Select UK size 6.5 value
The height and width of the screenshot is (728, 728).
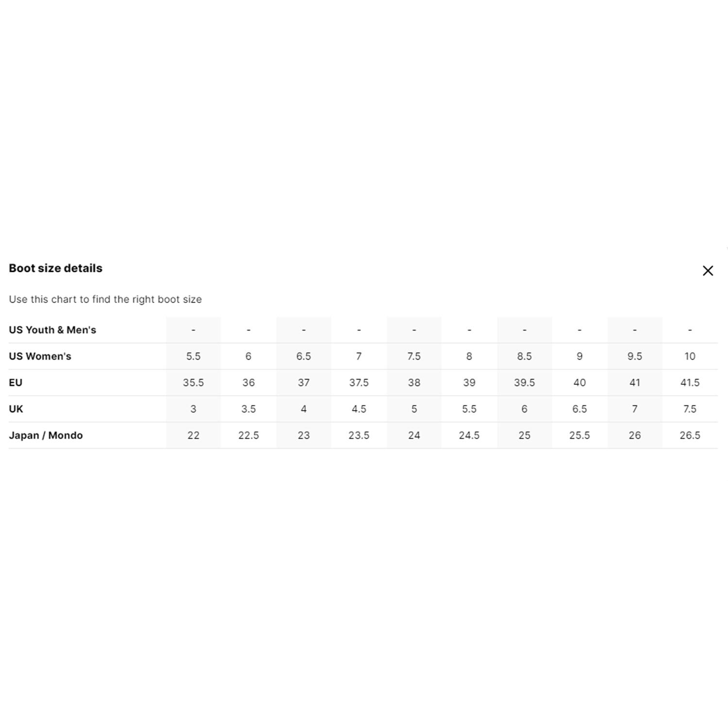pos(579,409)
